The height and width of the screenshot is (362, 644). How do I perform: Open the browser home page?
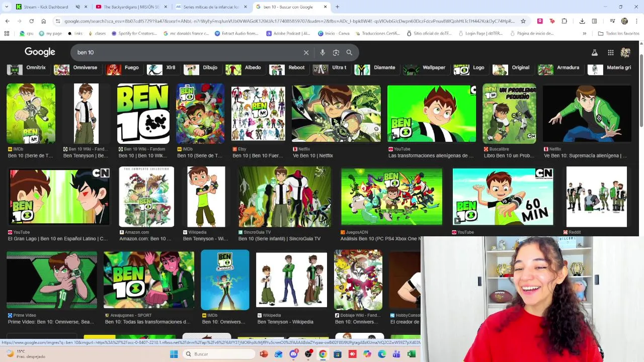click(43, 21)
